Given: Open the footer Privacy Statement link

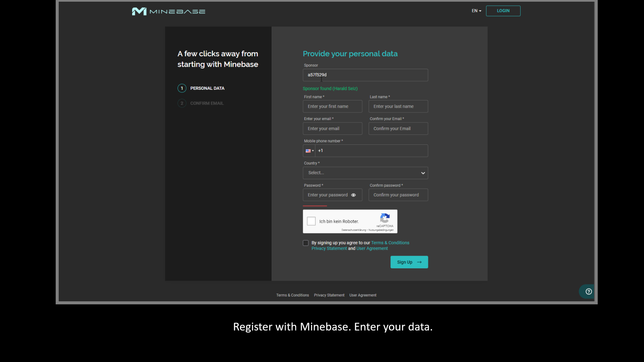Looking at the screenshot, I should coord(329,295).
